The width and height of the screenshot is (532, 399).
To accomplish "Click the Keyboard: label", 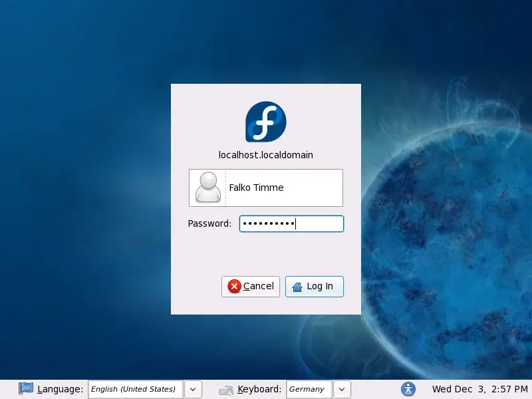I will click(259, 389).
